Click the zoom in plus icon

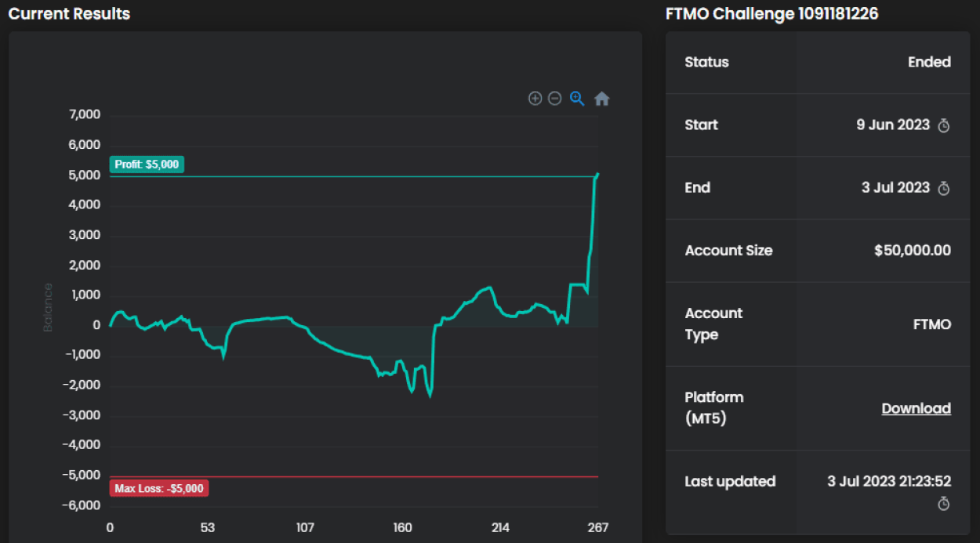[x=535, y=99]
